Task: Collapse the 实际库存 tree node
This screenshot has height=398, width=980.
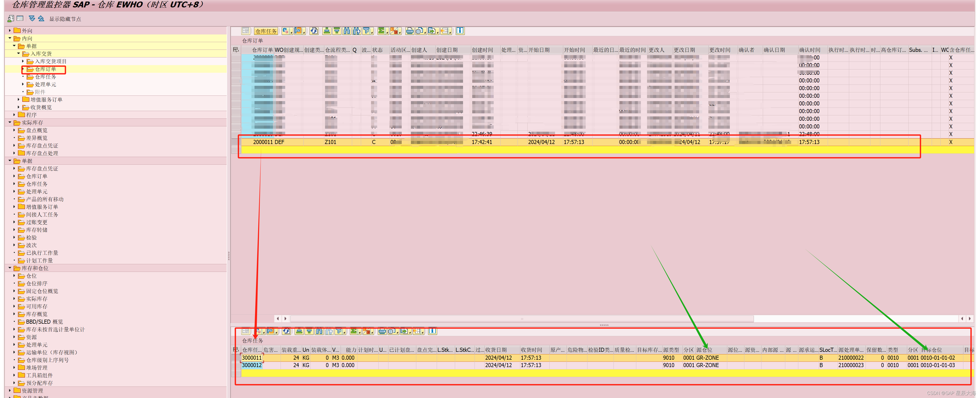Action: 10,122
